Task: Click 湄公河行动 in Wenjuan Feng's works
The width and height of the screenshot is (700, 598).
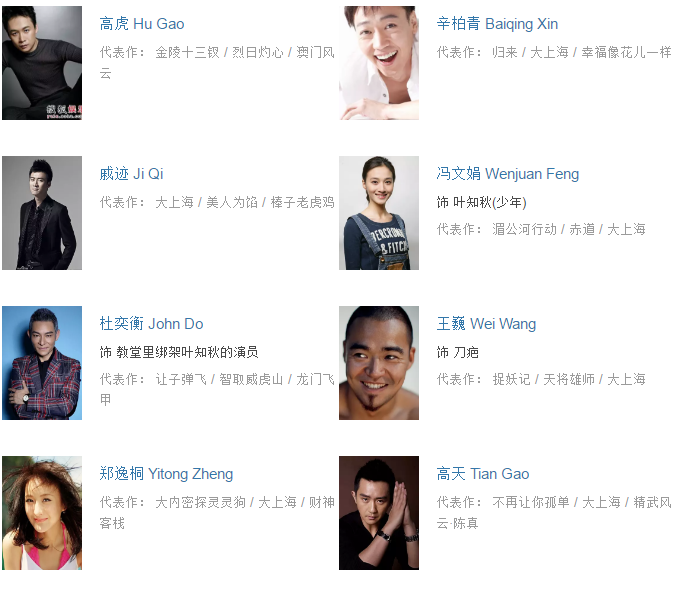Action: (x=525, y=229)
